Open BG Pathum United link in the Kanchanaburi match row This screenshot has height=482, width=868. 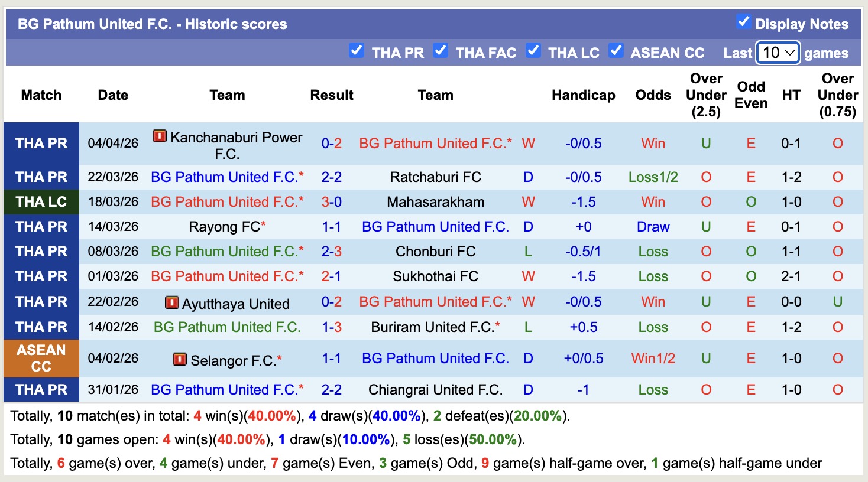tap(435, 143)
